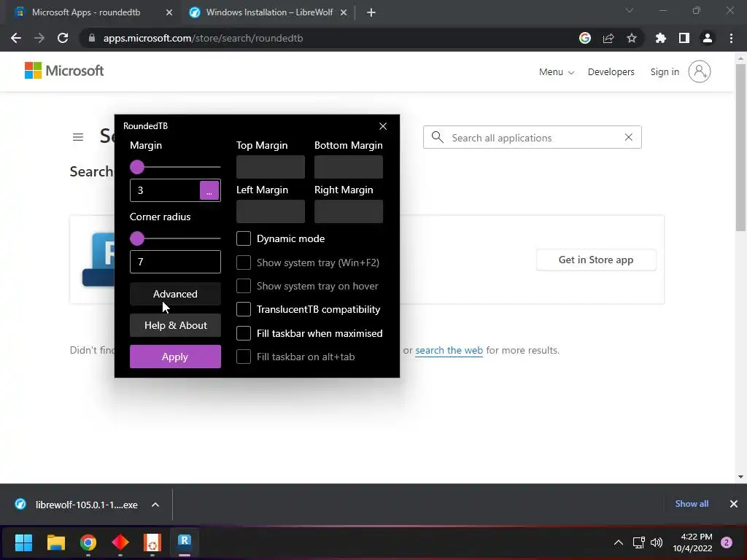The width and height of the screenshot is (747, 560).
Task: Click Get in Store app button
Action: coord(596,260)
